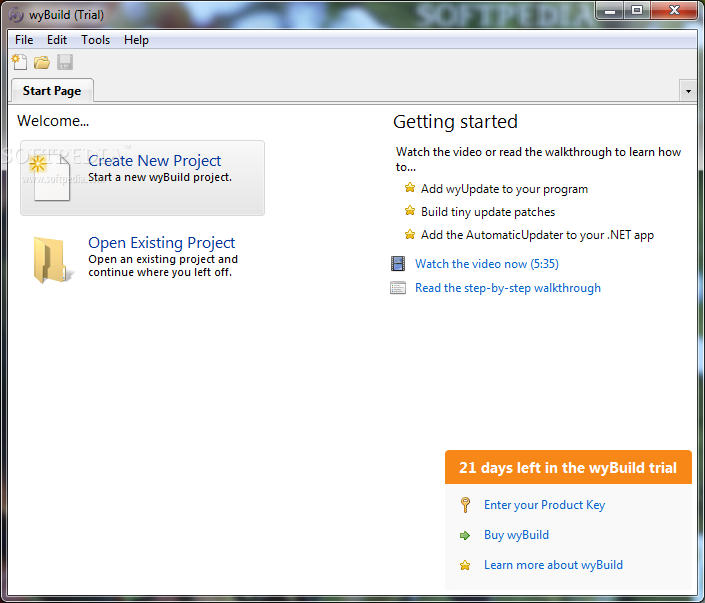The width and height of the screenshot is (705, 603).
Task: Click Enter your Product Key link
Action: click(x=544, y=505)
